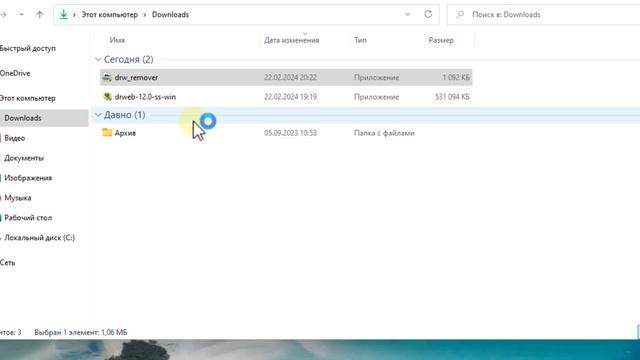
Task: Open 'Документы' in the sidebar
Action: pyautogui.click(x=24, y=158)
